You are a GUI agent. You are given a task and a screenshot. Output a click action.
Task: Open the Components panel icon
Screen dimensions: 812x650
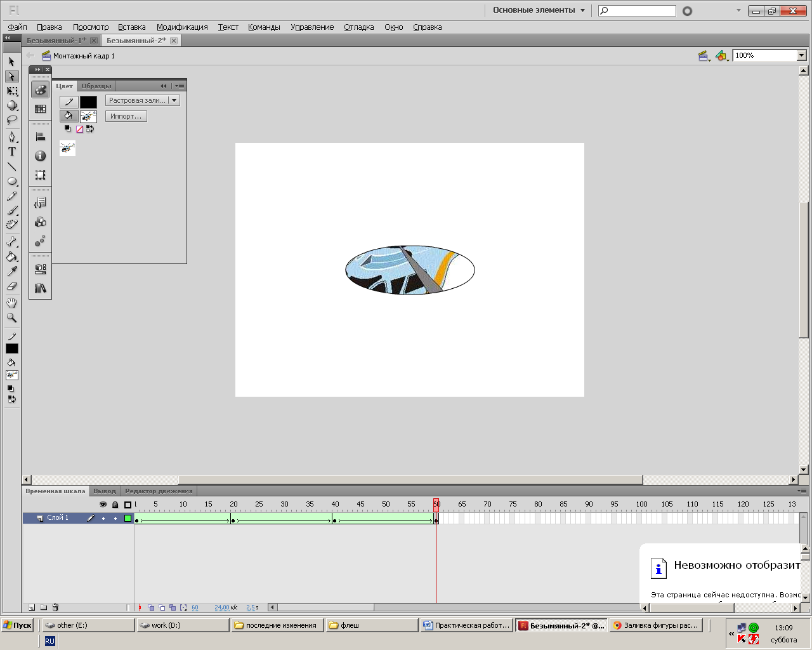(x=40, y=222)
